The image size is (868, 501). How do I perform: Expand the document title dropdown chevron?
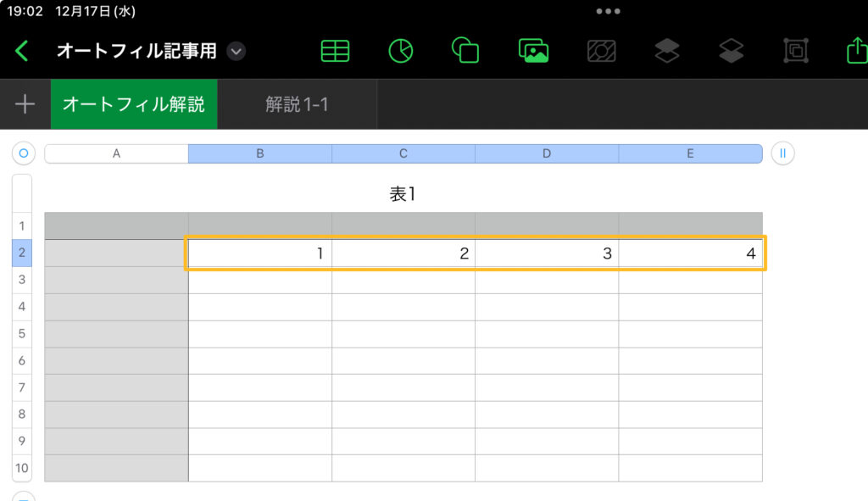tap(236, 52)
